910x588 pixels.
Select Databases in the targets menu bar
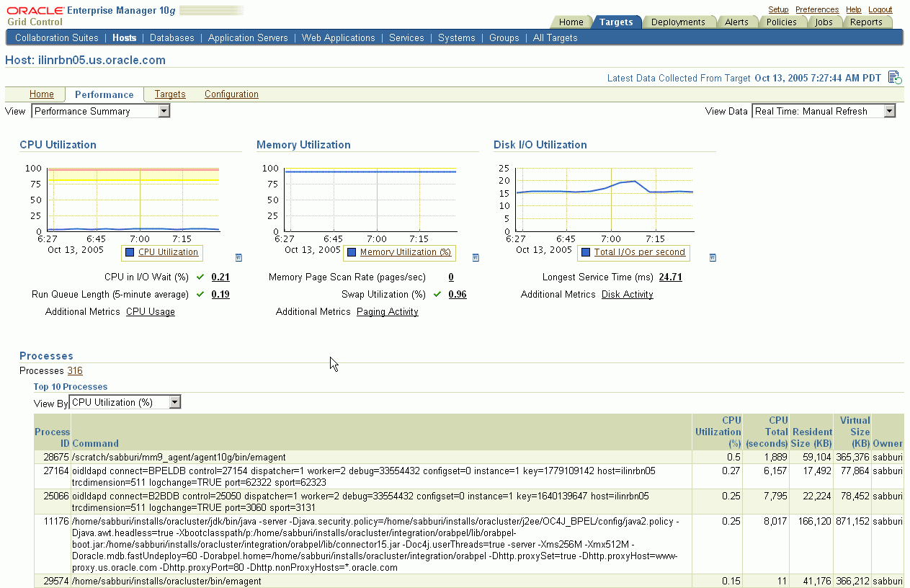click(x=172, y=37)
